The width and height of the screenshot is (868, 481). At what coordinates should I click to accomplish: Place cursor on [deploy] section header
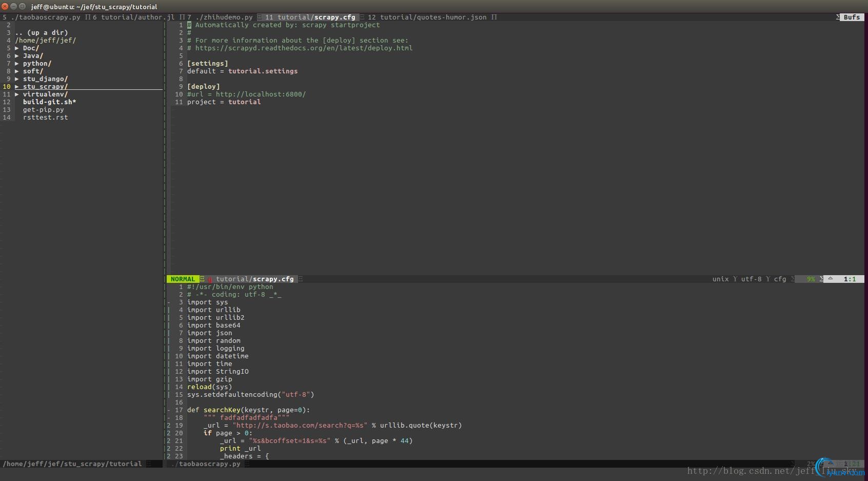[x=203, y=87]
